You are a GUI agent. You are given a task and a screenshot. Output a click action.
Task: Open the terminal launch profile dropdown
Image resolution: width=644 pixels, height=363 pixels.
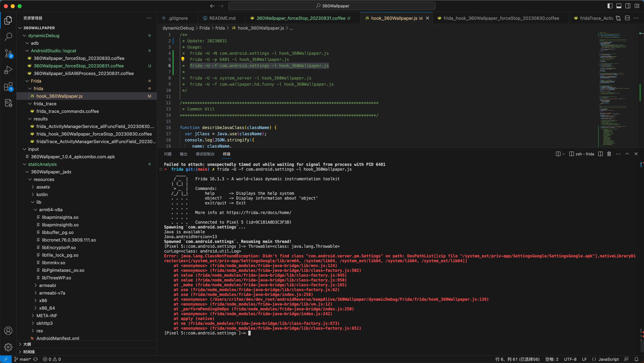(x=563, y=154)
